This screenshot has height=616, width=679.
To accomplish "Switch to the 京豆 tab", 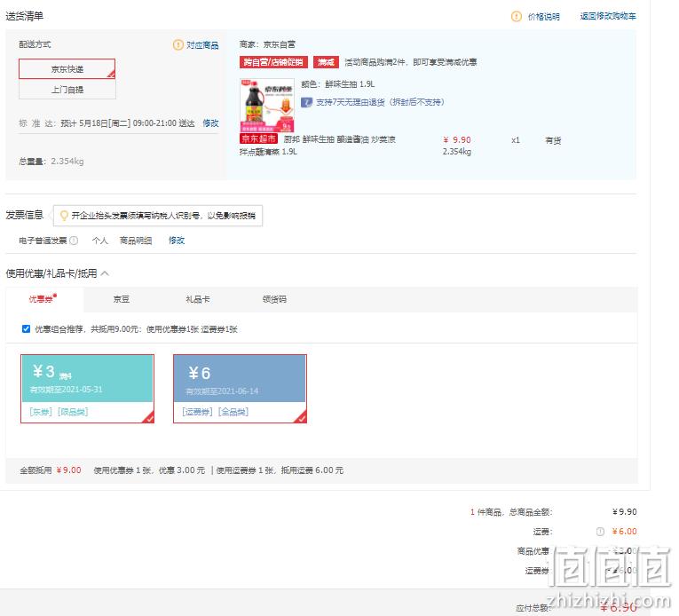I will [122, 299].
